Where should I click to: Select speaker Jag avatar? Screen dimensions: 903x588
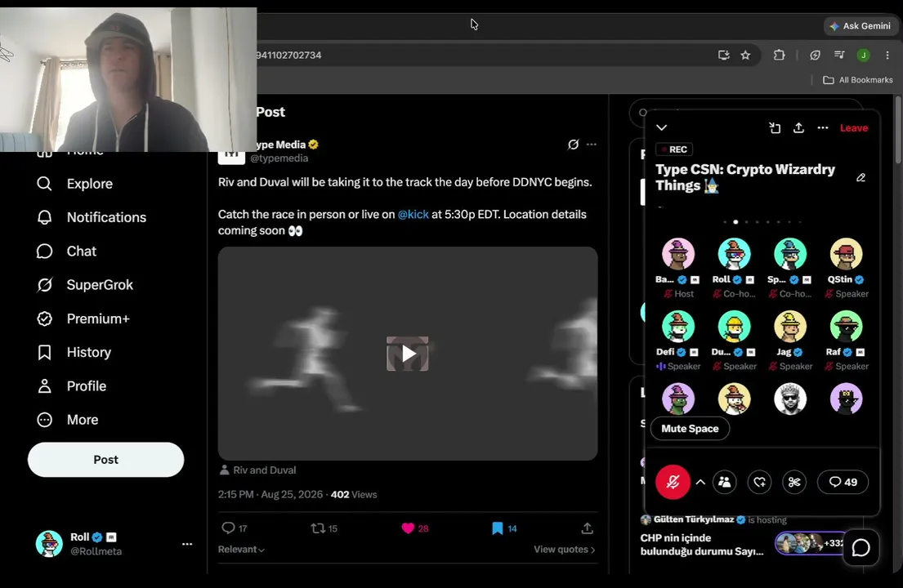(790, 326)
